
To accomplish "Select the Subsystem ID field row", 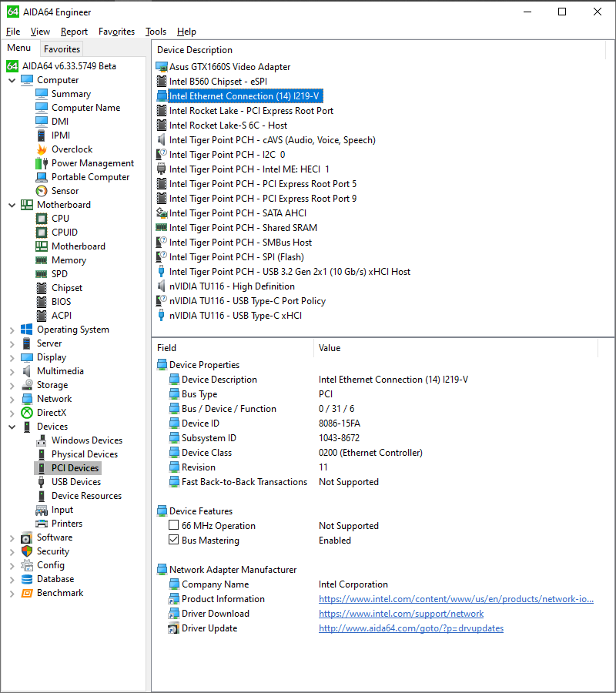I will [x=209, y=438].
